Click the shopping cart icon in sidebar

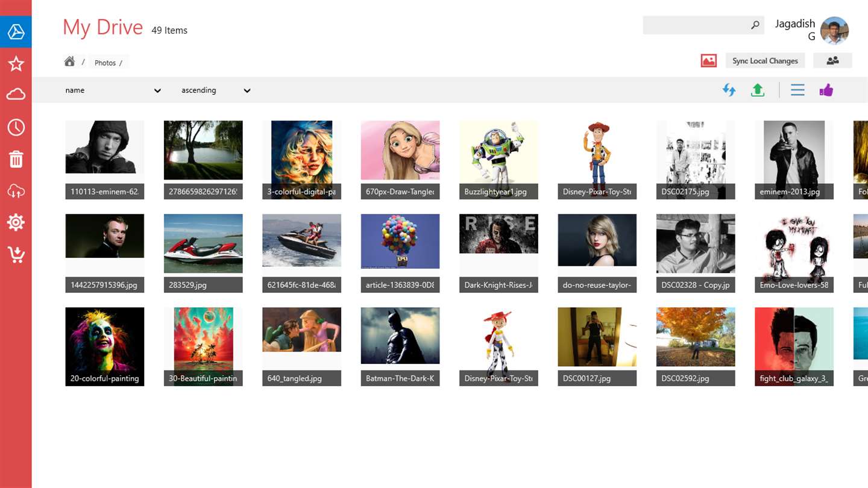coord(16,255)
